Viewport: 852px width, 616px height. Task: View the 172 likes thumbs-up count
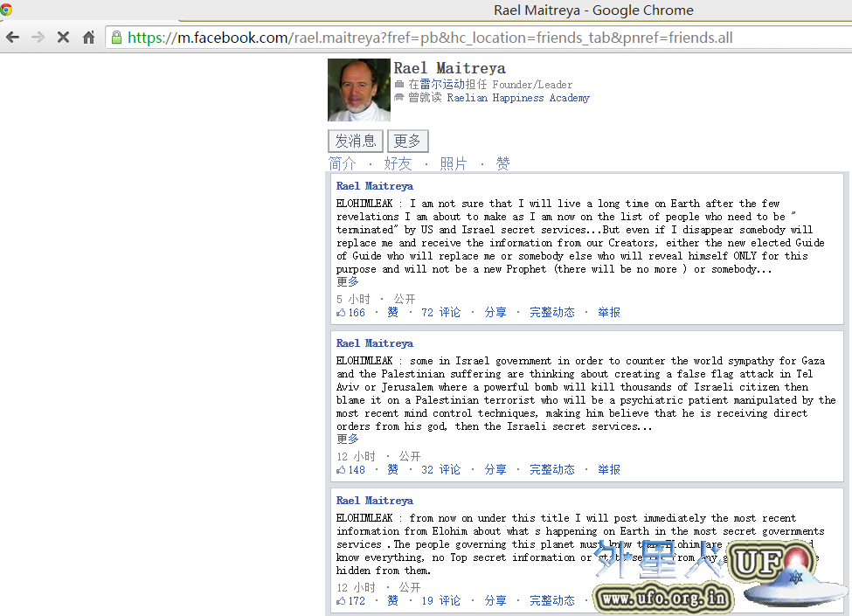pyautogui.click(x=351, y=601)
